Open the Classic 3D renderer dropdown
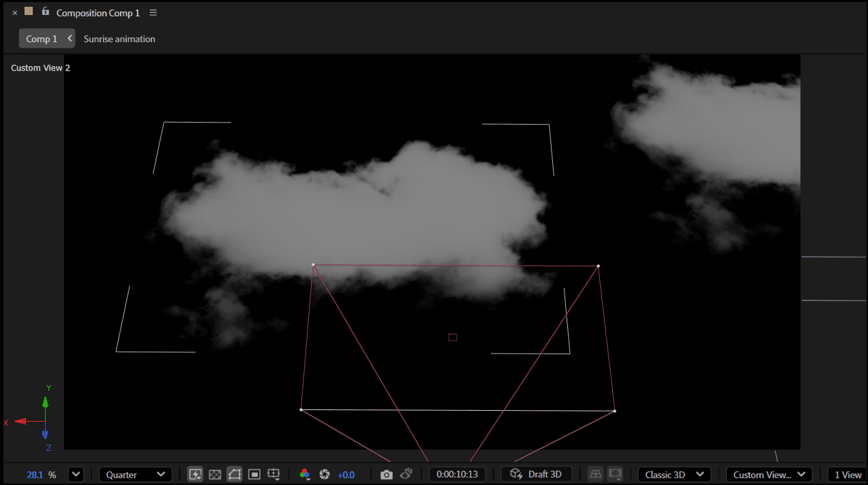The image size is (868, 485). coord(674,474)
